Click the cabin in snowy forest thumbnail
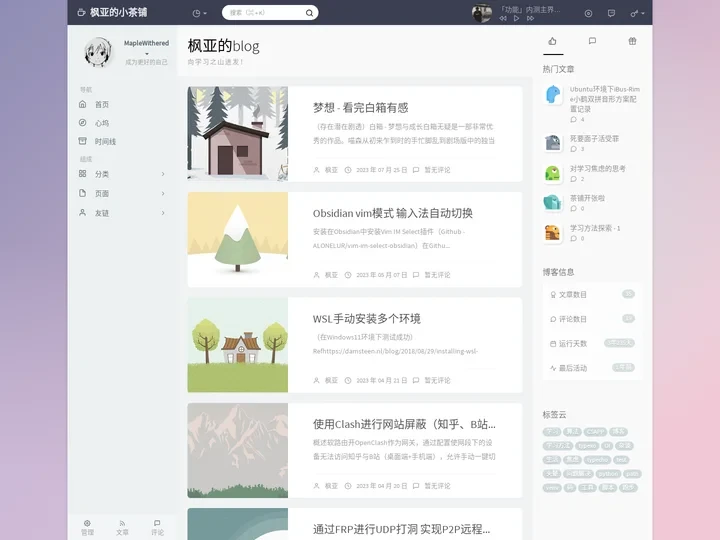 point(237,134)
